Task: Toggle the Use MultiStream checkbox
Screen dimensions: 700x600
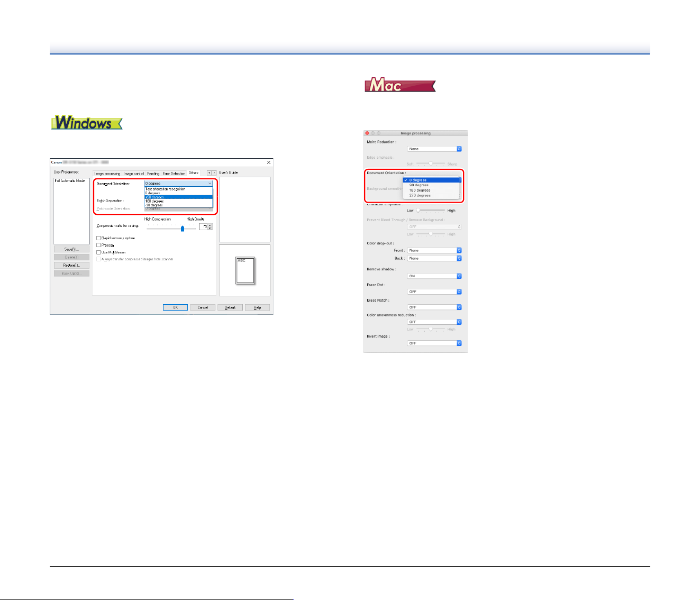Action: point(98,252)
